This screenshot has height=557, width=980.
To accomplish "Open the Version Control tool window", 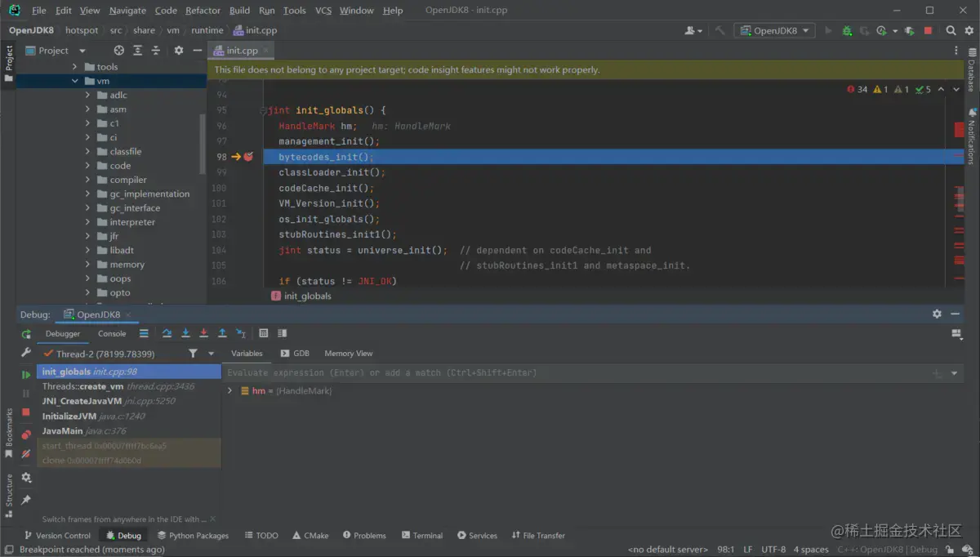I will pyautogui.click(x=57, y=536).
